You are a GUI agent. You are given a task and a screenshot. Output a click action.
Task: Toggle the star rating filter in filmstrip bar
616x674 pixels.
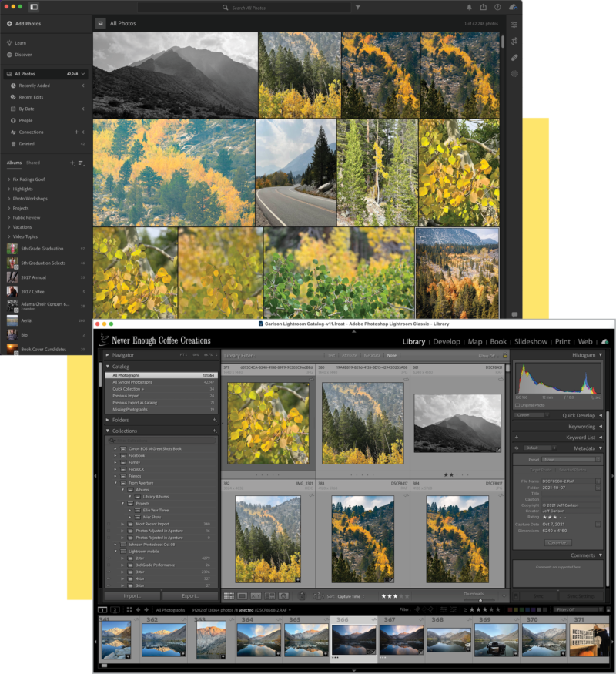coord(485,609)
